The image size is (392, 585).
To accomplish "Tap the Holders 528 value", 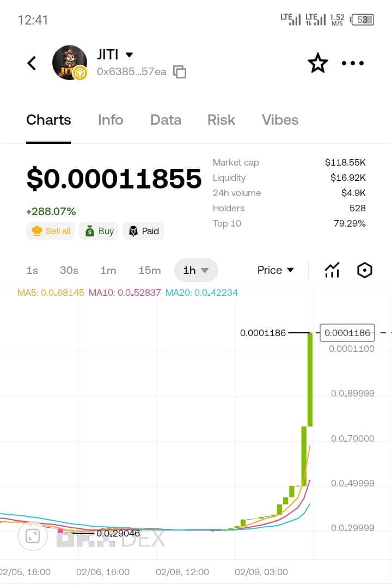I will tap(357, 208).
